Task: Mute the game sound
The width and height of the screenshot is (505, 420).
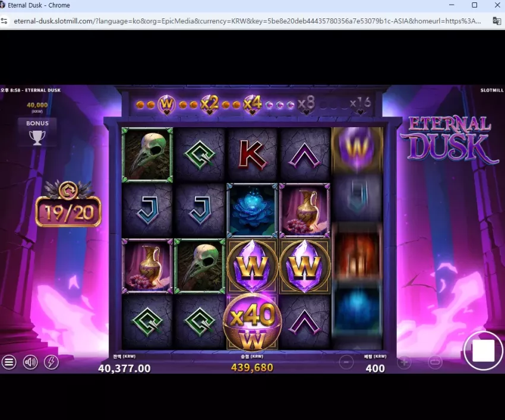Action: pos(30,362)
